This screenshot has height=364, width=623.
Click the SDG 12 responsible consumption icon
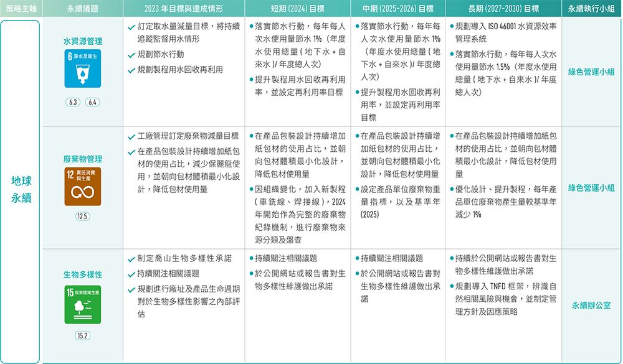pyautogui.click(x=83, y=185)
